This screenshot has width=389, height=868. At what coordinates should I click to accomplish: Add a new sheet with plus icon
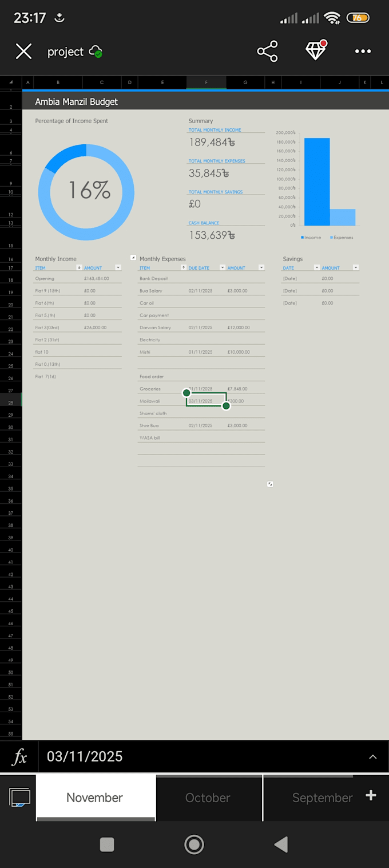click(371, 795)
